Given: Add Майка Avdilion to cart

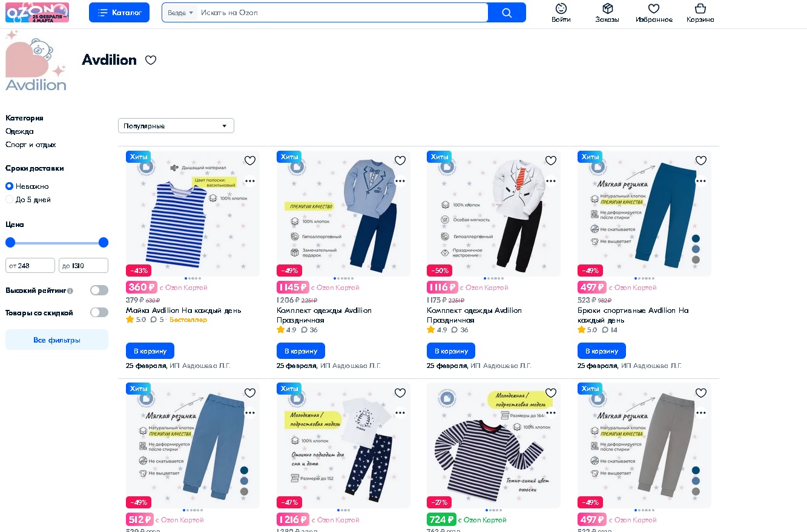Looking at the screenshot, I should coord(150,351).
